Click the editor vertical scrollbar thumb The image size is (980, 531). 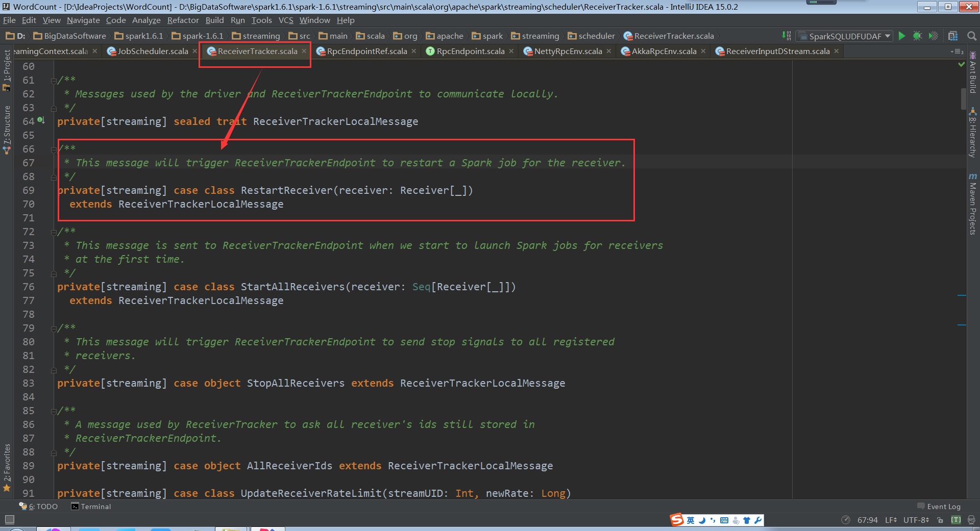tap(963, 98)
